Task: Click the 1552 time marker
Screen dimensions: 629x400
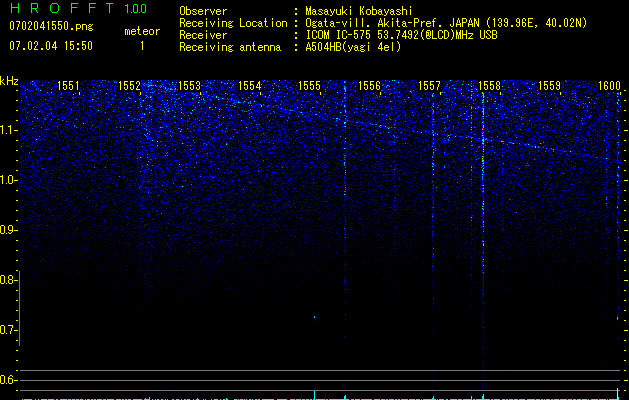Action: (130, 86)
